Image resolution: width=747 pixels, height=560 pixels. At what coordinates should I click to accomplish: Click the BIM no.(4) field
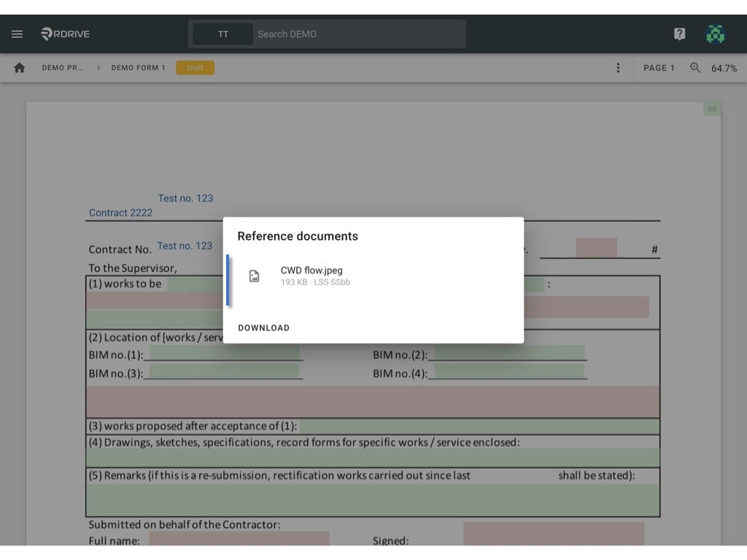pos(510,371)
